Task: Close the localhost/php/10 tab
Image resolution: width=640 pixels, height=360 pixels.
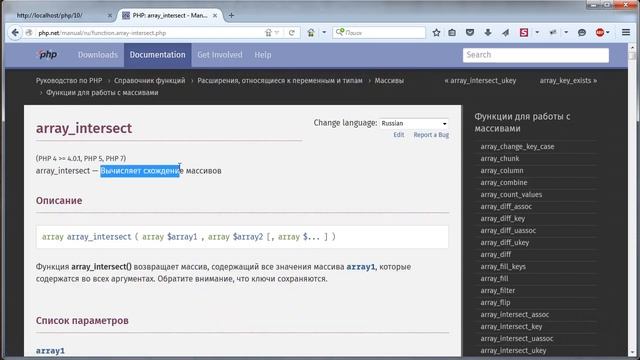Action: pos(109,16)
